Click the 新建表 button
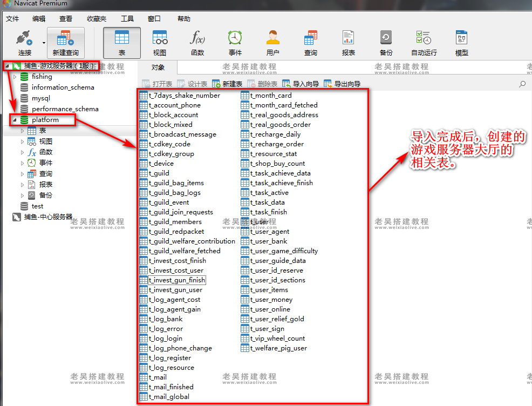Viewport: 532px width, 406px height. pos(227,84)
